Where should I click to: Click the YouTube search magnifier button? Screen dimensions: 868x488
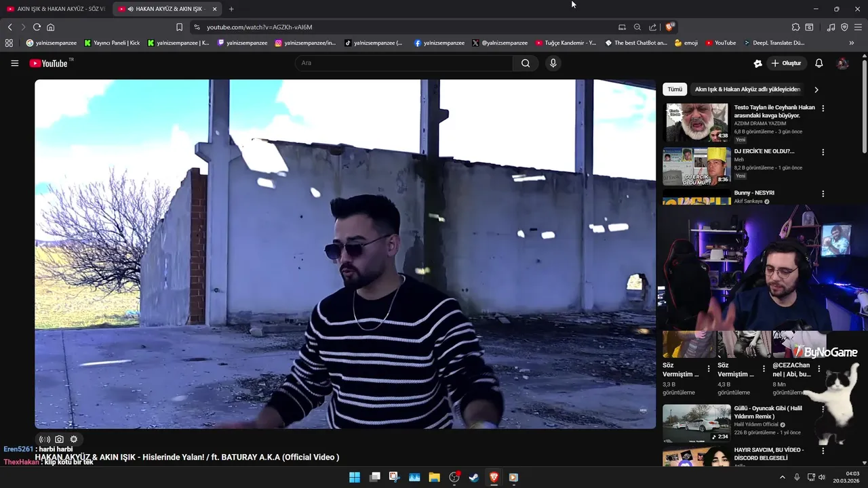526,63
